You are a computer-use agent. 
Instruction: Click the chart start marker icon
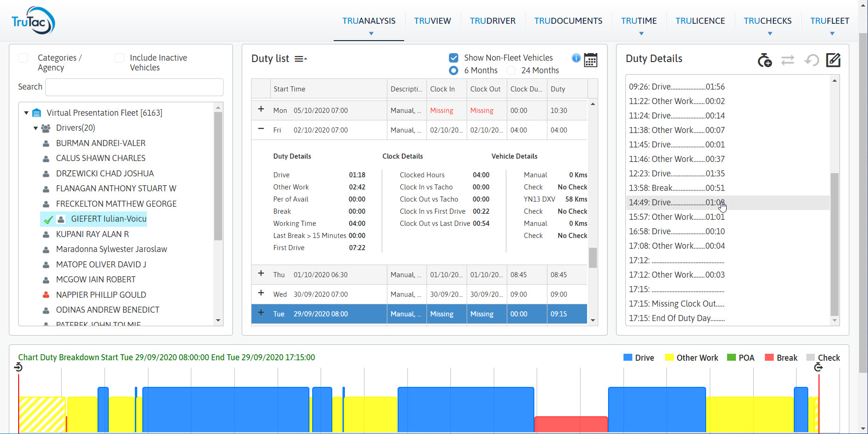coord(18,368)
